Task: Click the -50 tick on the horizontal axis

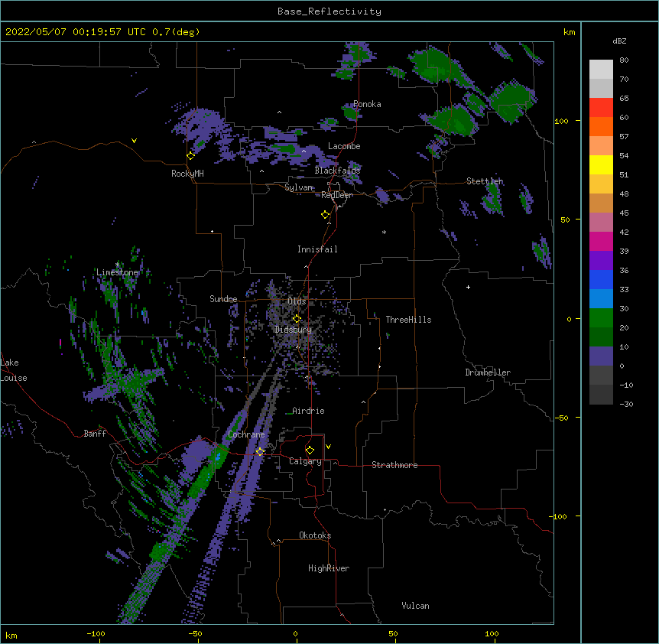Action: coord(195,634)
